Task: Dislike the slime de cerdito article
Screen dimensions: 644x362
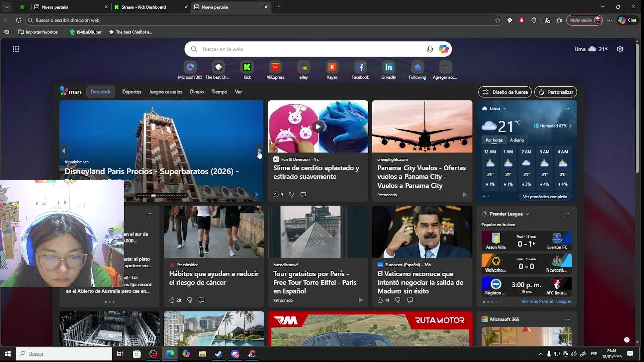Action: click(x=291, y=194)
